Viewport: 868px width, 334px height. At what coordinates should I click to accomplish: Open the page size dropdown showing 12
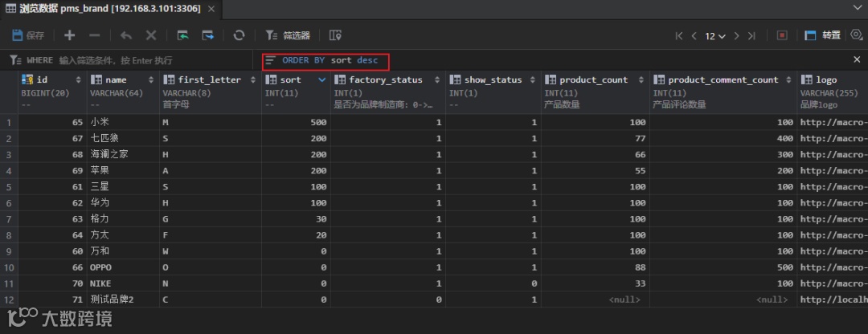click(714, 36)
